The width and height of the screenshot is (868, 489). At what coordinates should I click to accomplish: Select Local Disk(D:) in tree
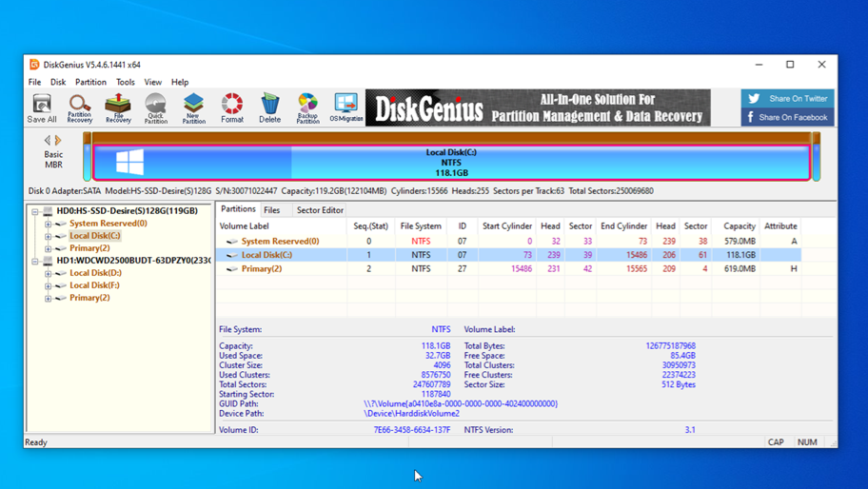pyautogui.click(x=95, y=273)
